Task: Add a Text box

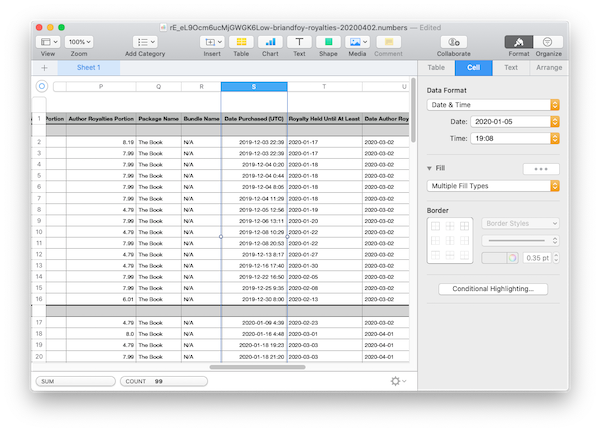Action: pos(299,42)
